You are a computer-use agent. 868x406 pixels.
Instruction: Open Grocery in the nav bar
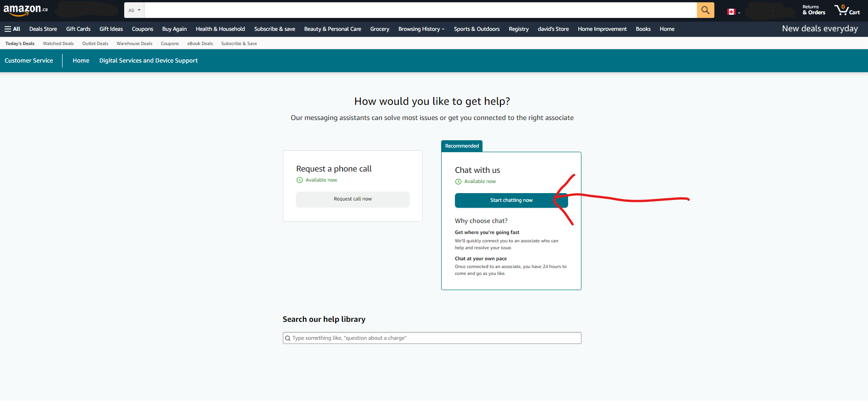380,29
